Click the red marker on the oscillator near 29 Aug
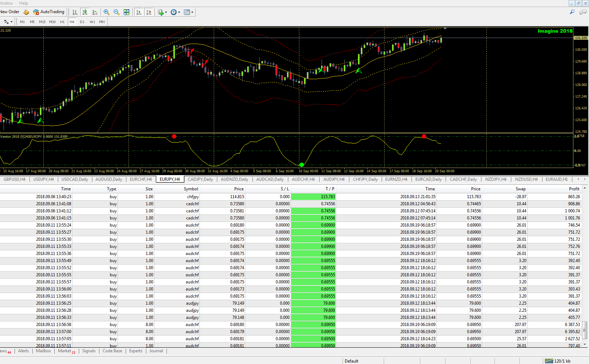The height and width of the screenshot is (364, 589). [x=174, y=136]
